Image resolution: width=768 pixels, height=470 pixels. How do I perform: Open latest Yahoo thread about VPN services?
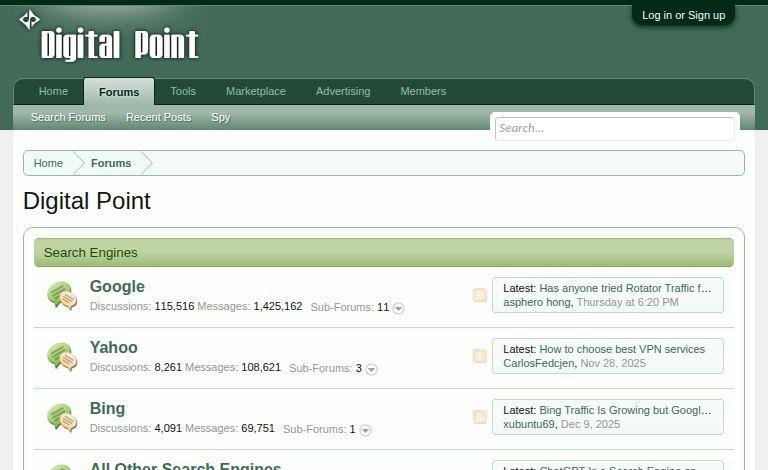coord(621,349)
